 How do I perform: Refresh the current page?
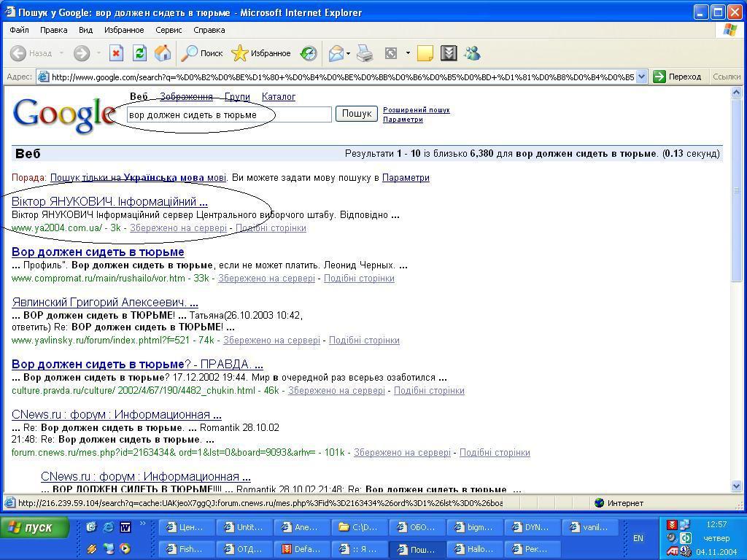(140, 54)
